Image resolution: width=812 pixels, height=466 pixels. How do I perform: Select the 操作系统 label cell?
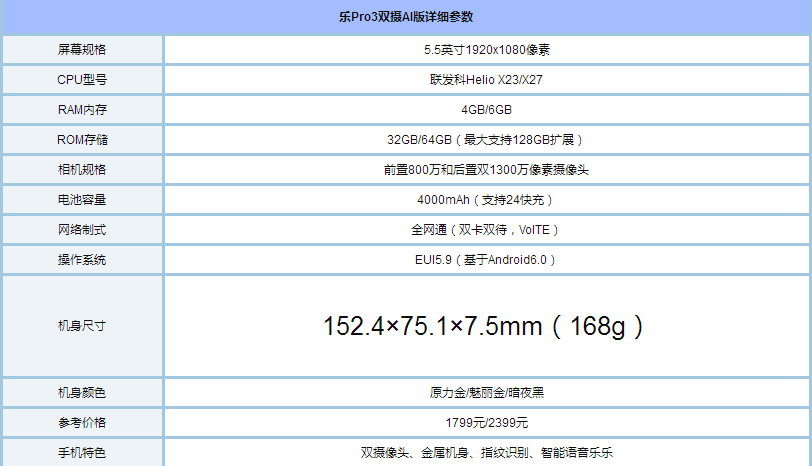click(82, 260)
